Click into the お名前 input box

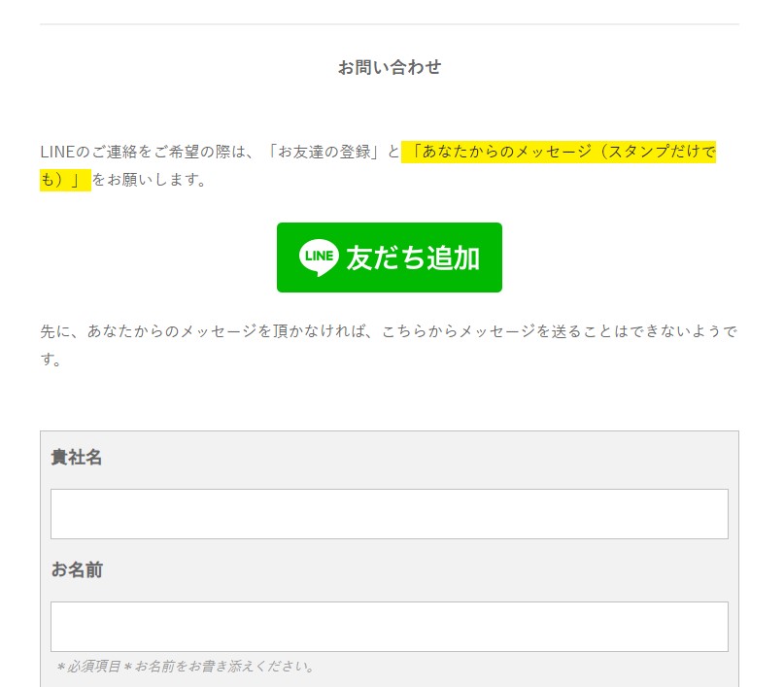point(389,627)
